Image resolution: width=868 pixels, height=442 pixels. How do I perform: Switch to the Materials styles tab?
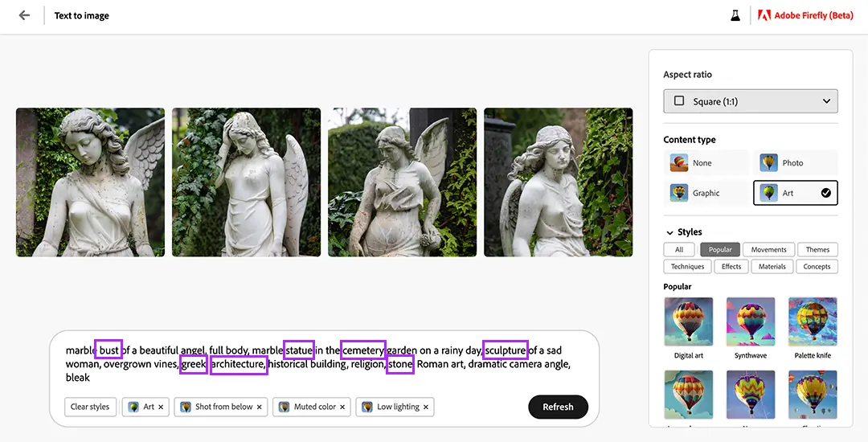coord(772,267)
